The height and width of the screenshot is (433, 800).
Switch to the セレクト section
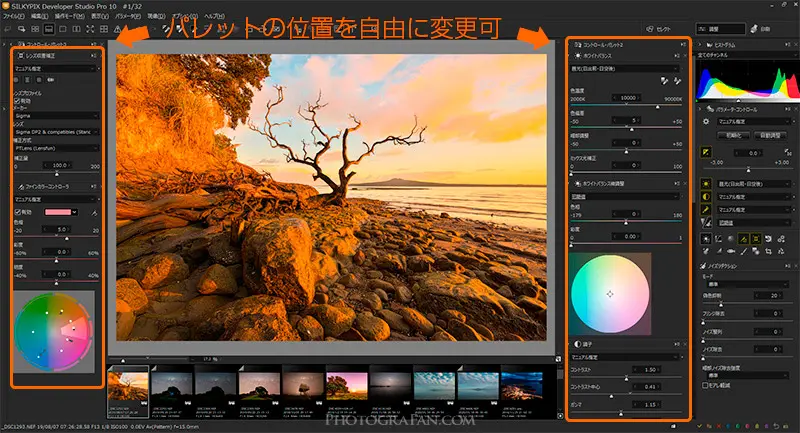[x=659, y=29]
